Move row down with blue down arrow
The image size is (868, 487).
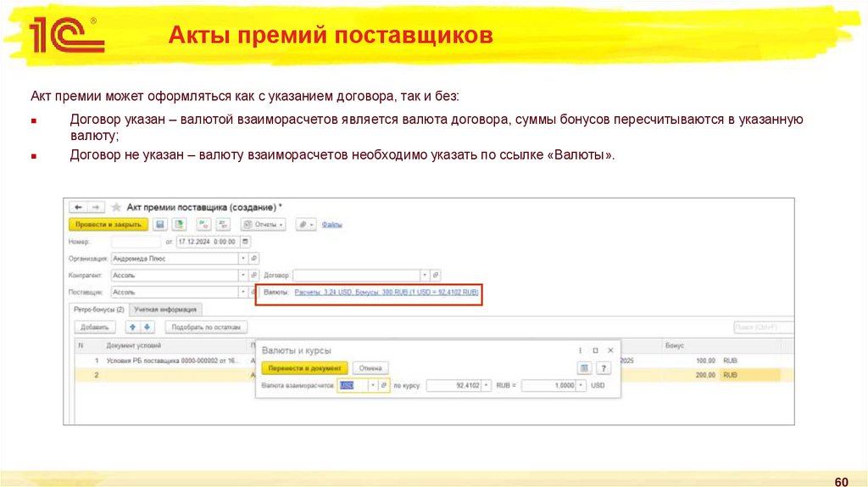147,327
